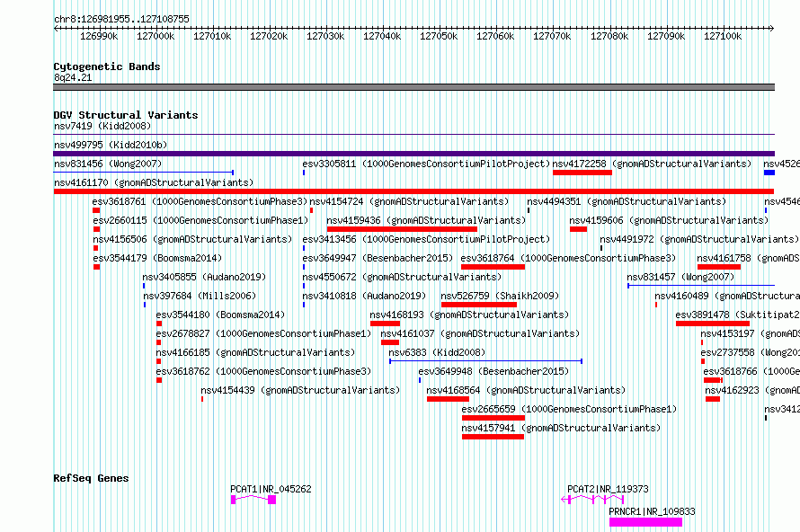Click nsv4161037 variant label

click(480, 333)
